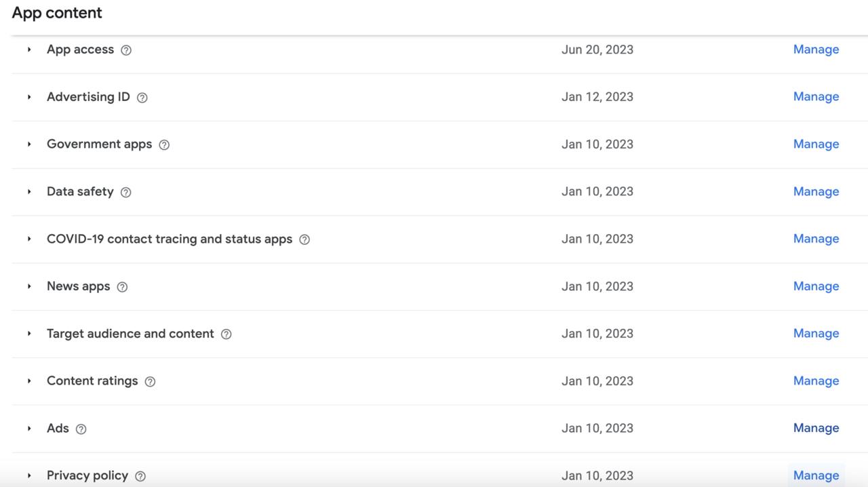Screen dimensions: 868x487
Task: Click the Privacy policy help icon
Action: (140, 476)
